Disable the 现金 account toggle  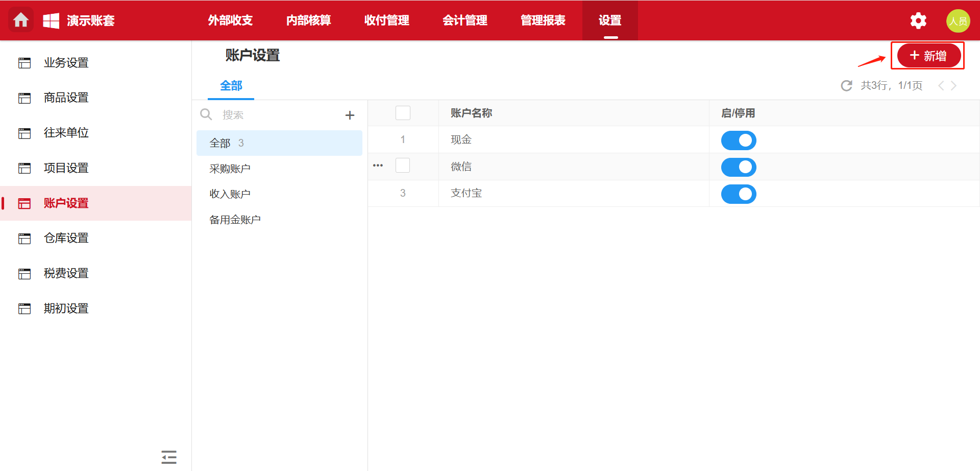pos(738,140)
